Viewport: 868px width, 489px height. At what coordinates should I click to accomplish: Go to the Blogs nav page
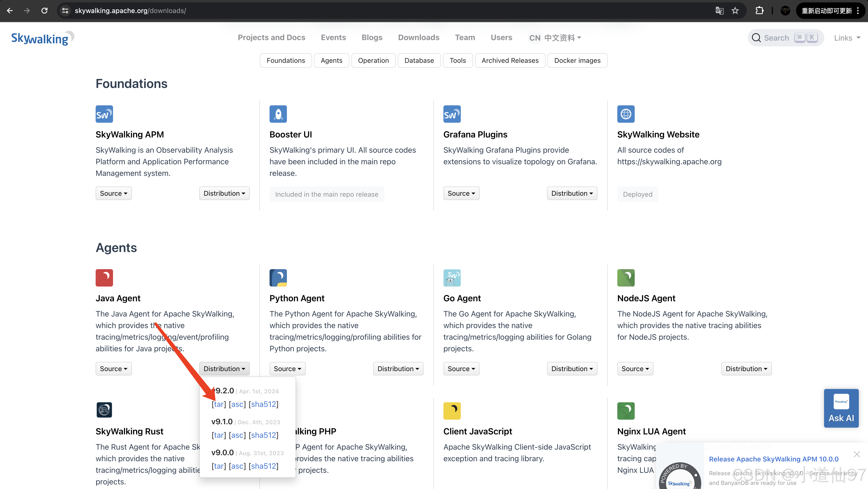click(372, 37)
